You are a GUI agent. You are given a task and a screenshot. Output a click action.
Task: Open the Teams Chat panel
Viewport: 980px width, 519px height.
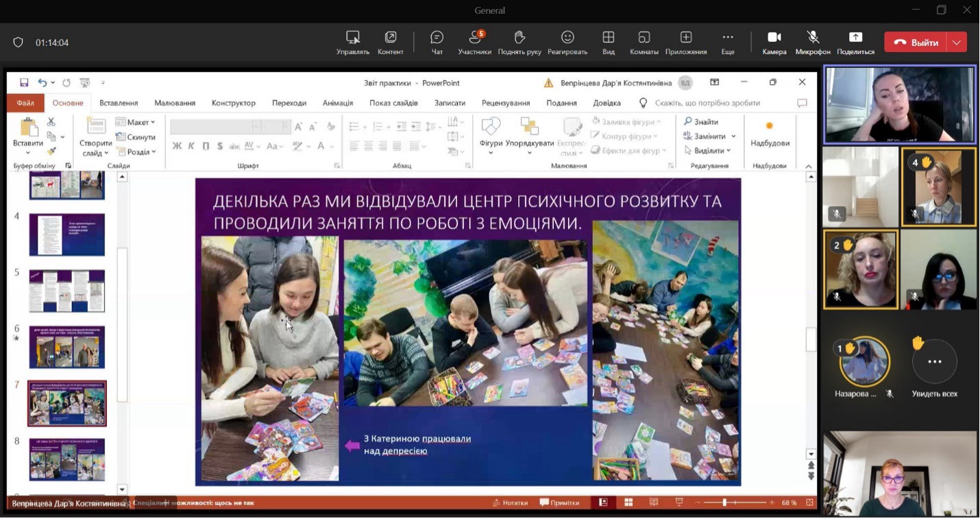coord(437,42)
